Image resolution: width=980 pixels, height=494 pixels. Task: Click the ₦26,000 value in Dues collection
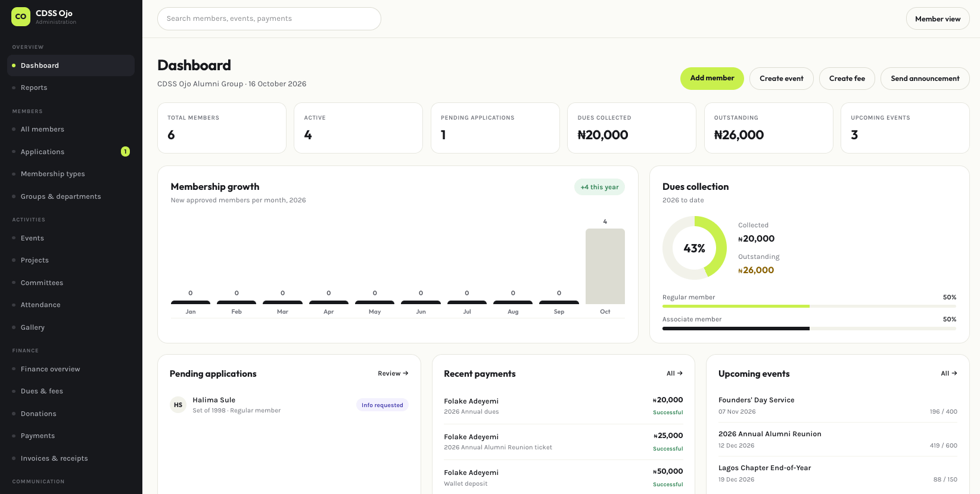756,270
